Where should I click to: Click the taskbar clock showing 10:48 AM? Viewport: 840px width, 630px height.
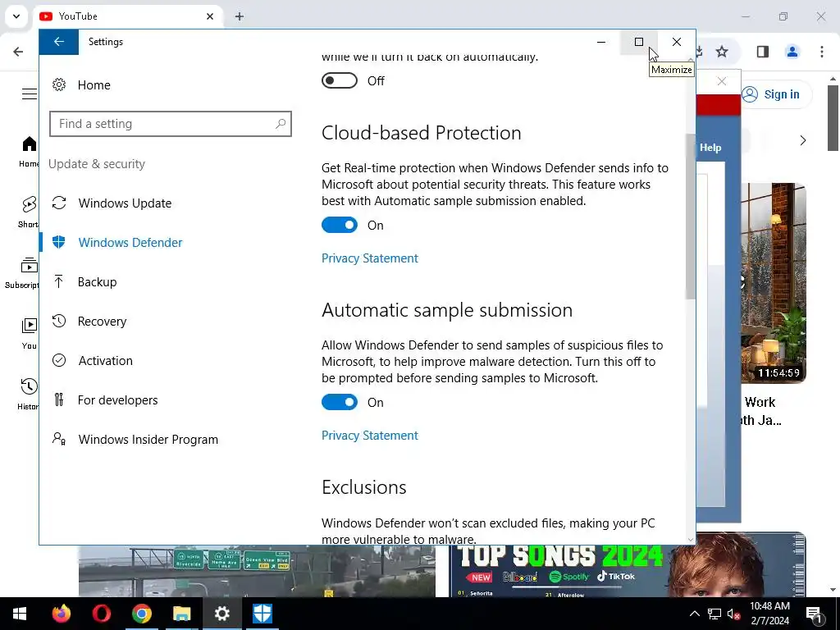pos(769,614)
